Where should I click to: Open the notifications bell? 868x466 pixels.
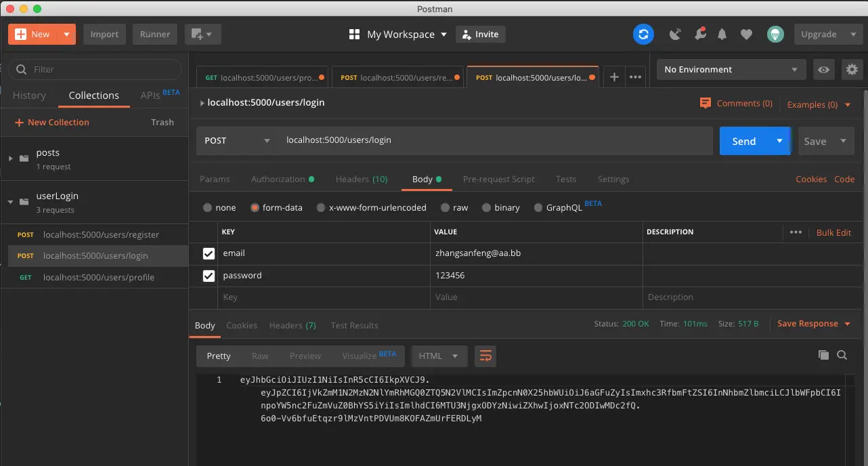coord(722,35)
